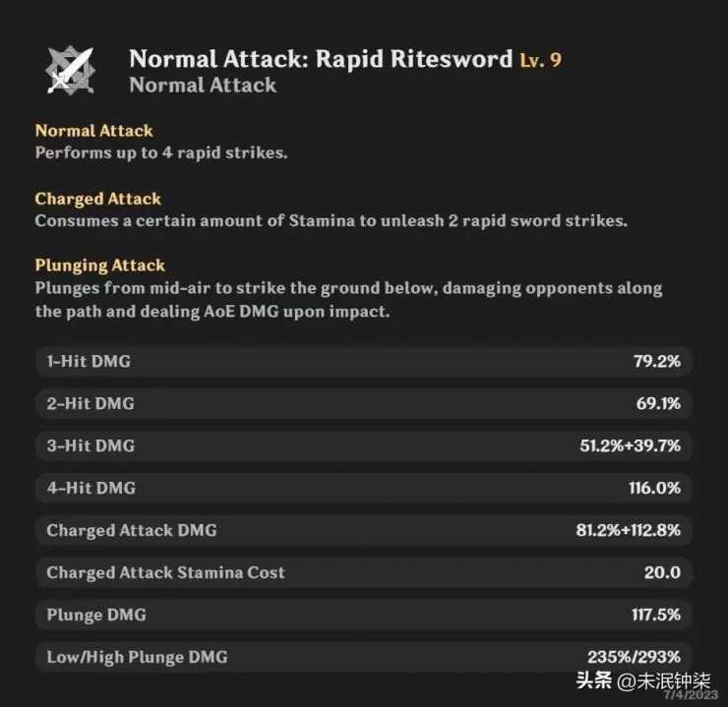Select the Charged Attack section heading
Image resolution: width=728 pixels, height=707 pixels.
click(98, 199)
